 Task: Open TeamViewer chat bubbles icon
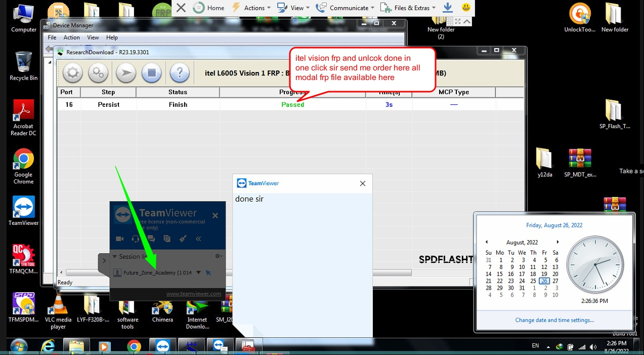click(x=151, y=239)
